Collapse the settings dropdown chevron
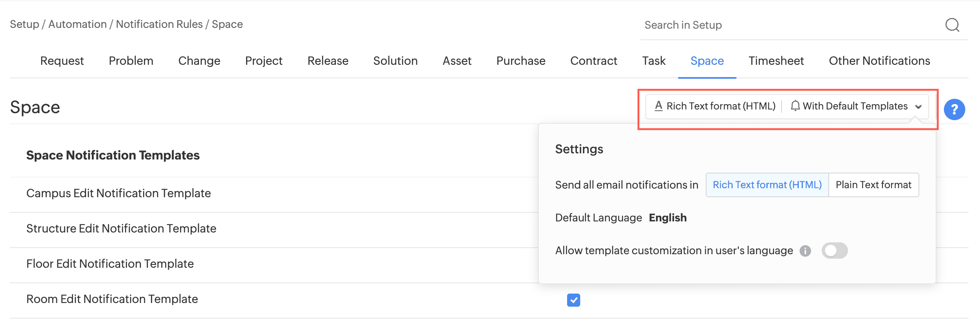The image size is (980, 328). pyautogui.click(x=918, y=107)
